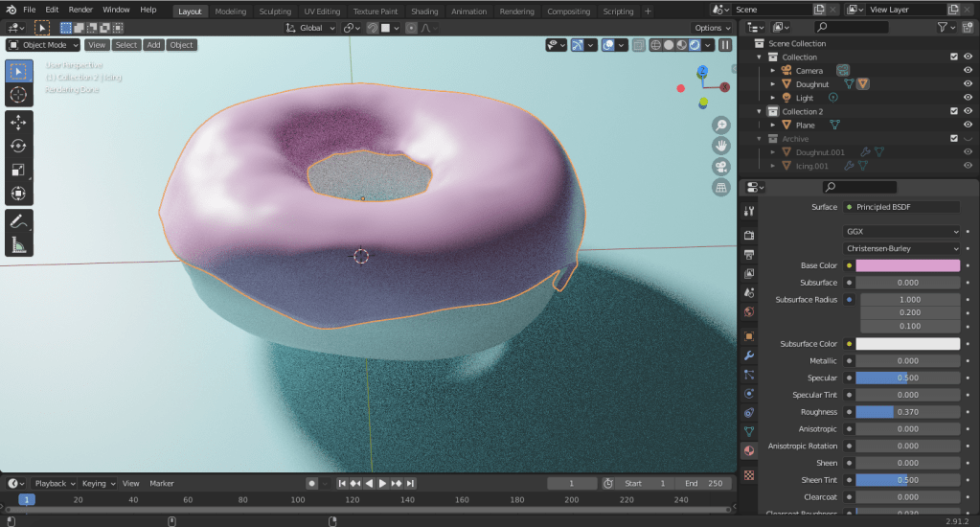980x527 pixels.
Task: Click the camera view icon in viewport
Action: (x=720, y=166)
